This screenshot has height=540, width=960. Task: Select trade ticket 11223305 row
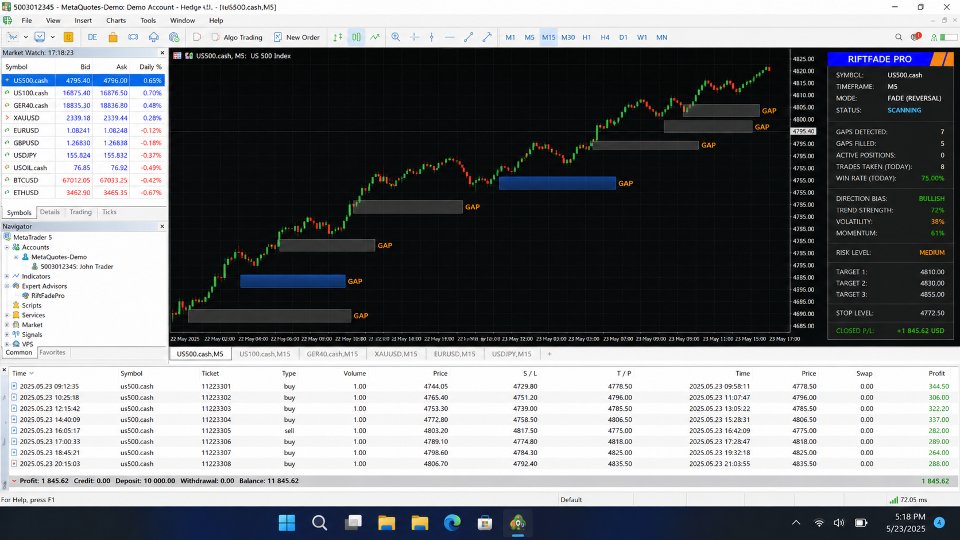(x=480, y=430)
